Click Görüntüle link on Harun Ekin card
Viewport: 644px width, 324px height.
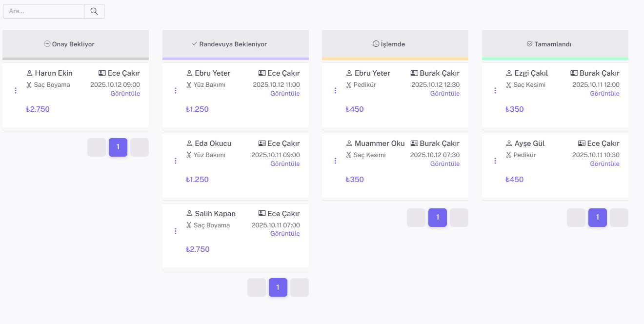point(125,94)
